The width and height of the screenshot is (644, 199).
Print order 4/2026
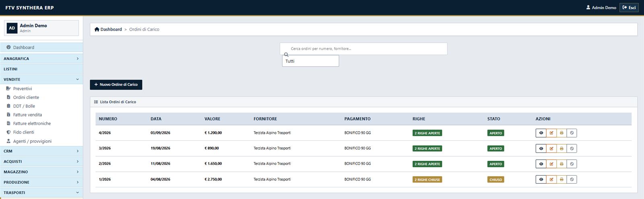click(561, 133)
